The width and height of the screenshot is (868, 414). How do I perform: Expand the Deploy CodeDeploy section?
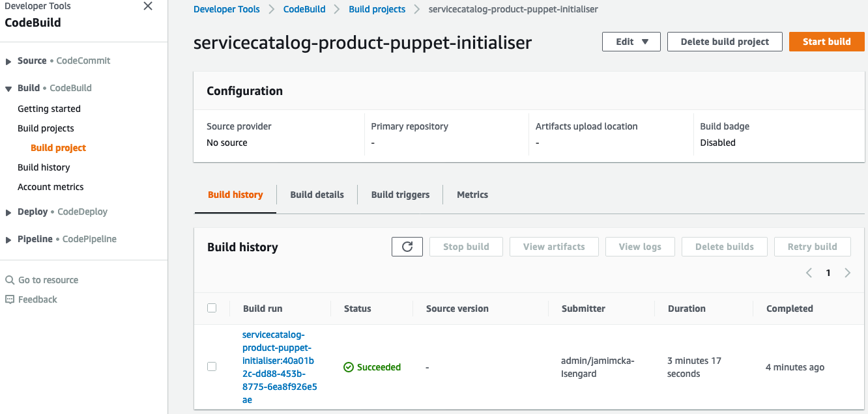point(8,212)
